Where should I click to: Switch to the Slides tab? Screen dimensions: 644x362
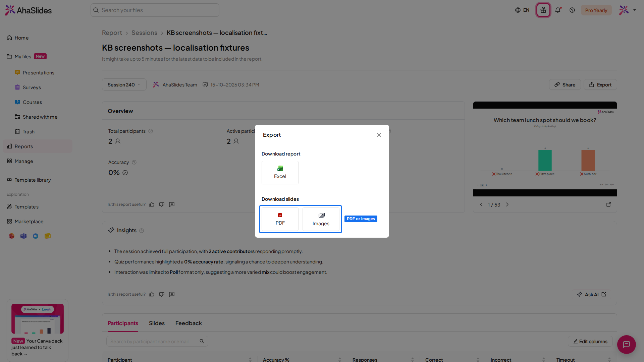coord(157,323)
